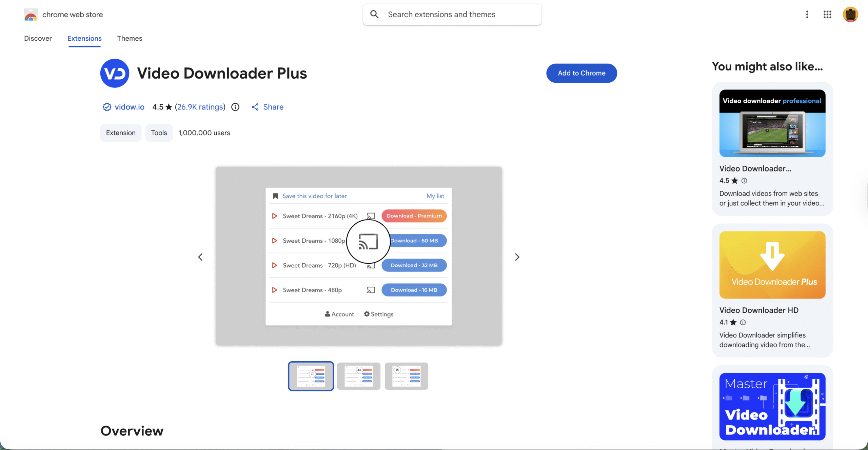Viewport: 868px width, 450px height.
Task: Select the second screenshot thumbnail with 4K badge
Action: pyautogui.click(x=359, y=376)
